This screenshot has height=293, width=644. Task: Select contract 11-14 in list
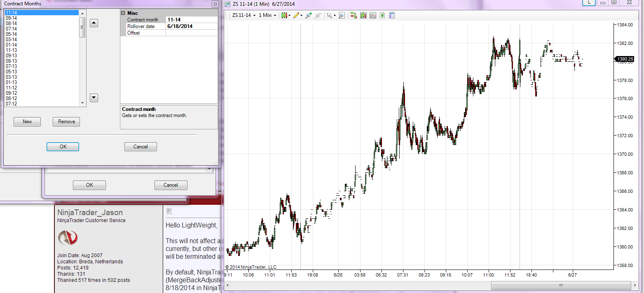click(42, 13)
